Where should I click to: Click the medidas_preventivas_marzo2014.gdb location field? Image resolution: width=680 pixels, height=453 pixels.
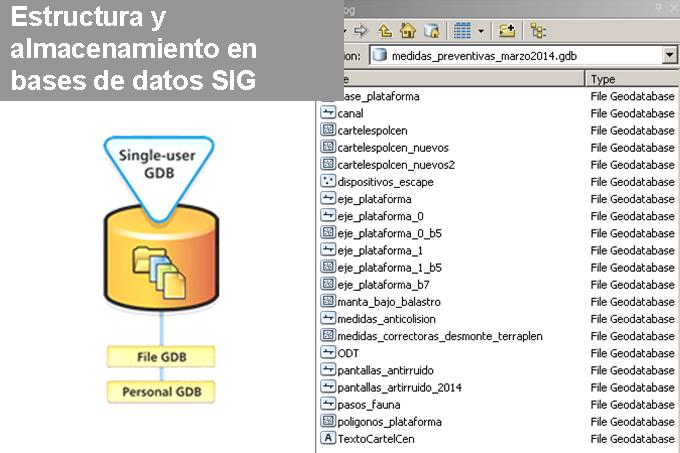point(517,55)
